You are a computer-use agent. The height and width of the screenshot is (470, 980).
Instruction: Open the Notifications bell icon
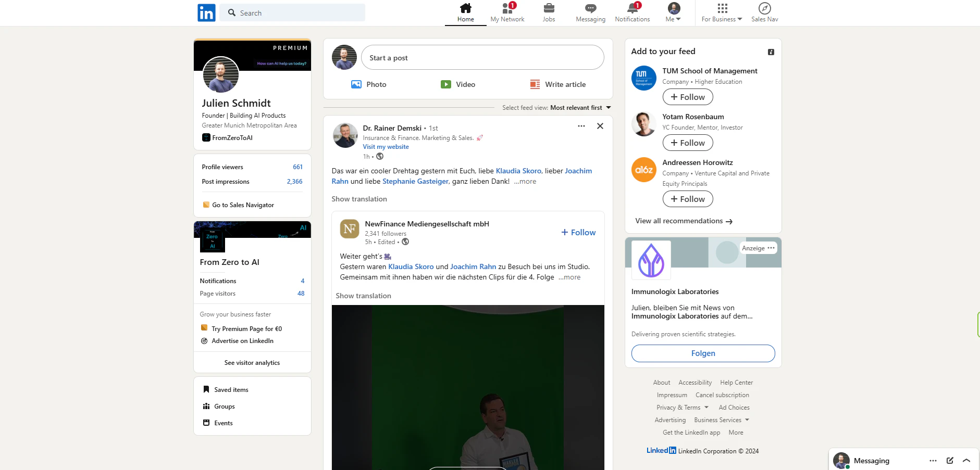[x=632, y=8]
